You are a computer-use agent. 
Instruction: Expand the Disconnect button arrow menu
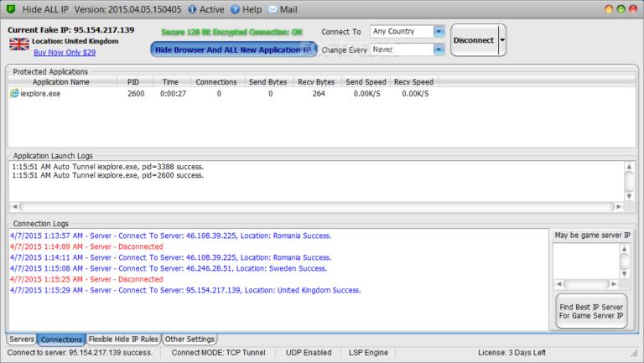coord(502,40)
